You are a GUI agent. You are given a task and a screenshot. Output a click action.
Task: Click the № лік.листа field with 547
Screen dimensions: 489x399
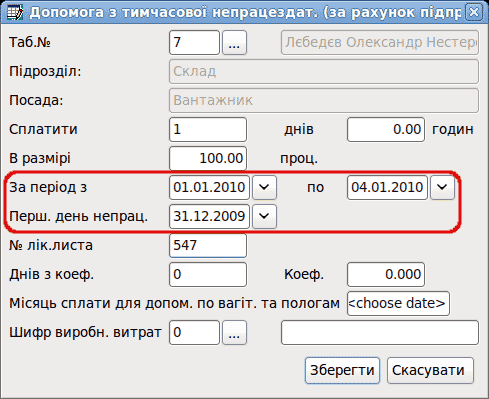[208, 245]
